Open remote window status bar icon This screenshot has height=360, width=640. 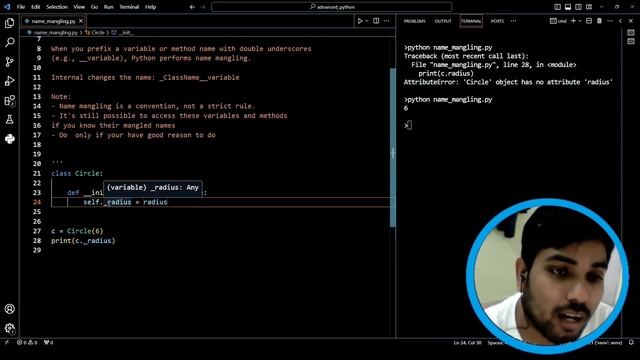(7, 342)
